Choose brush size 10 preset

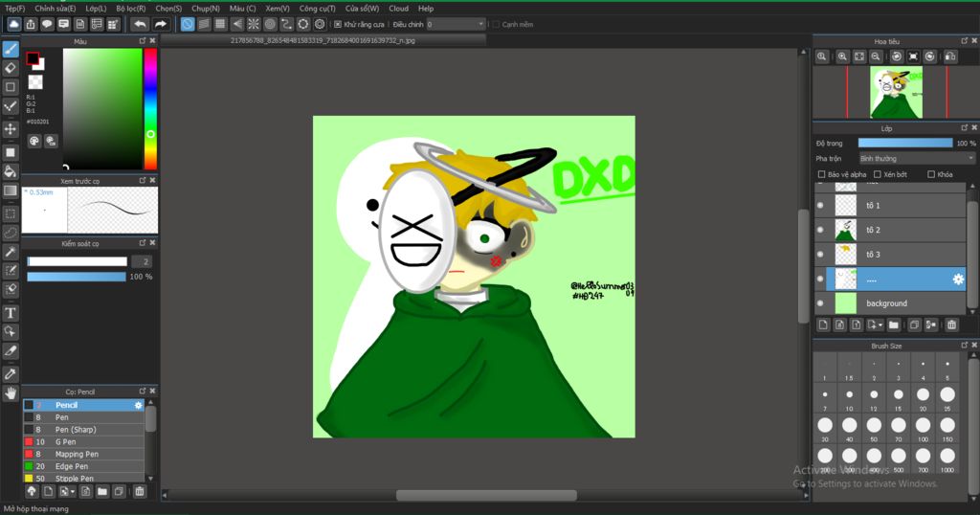(850, 397)
